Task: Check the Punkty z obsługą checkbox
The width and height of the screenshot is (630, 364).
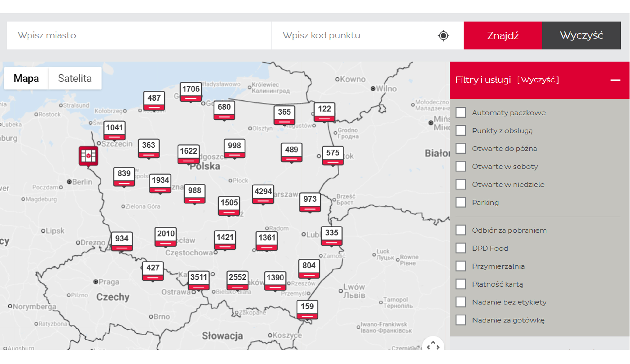Action: [461, 130]
